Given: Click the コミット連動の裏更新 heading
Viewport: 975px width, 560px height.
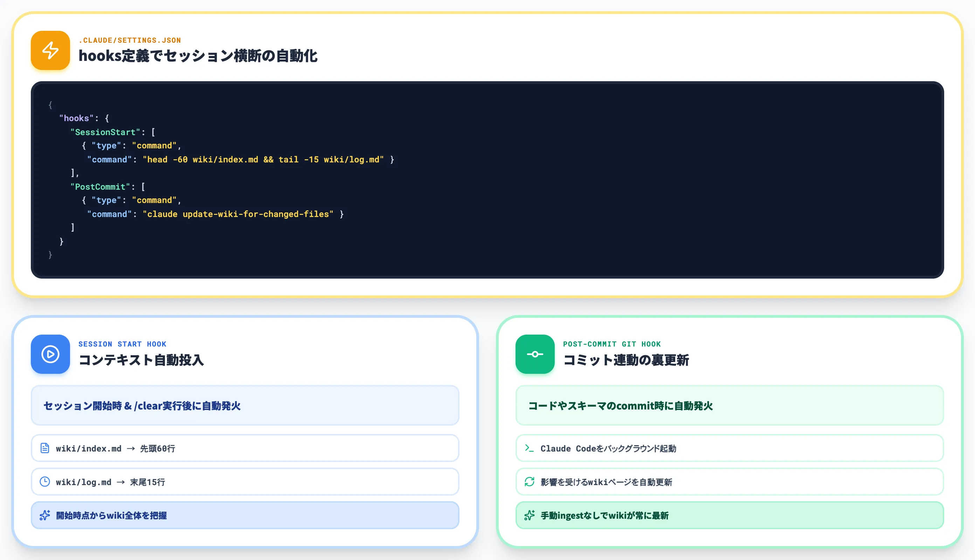Looking at the screenshot, I should click(x=626, y=360).
